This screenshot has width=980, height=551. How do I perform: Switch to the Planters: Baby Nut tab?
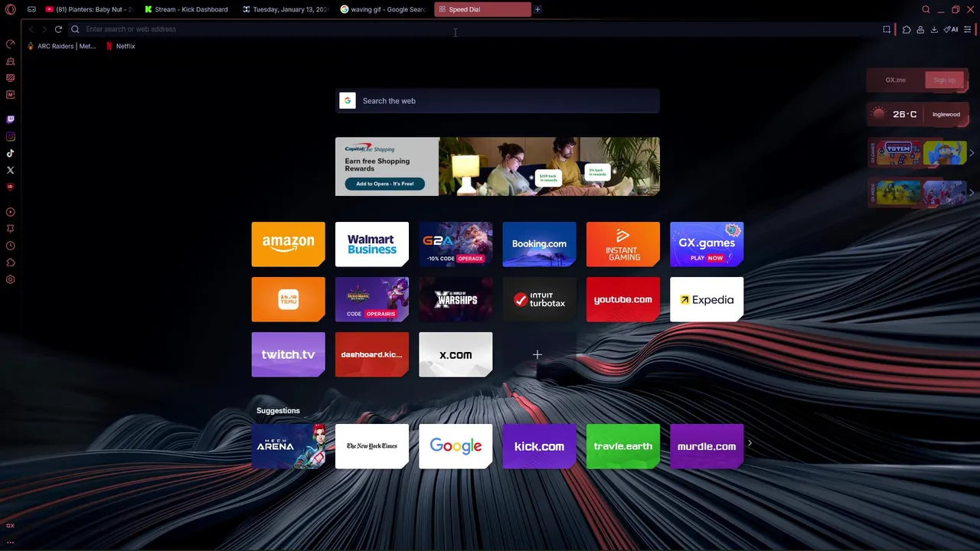[89, 9]
